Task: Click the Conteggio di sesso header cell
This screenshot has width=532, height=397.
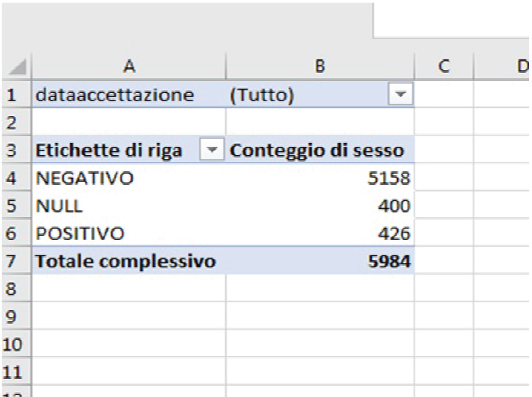Action: pos(317,150)
